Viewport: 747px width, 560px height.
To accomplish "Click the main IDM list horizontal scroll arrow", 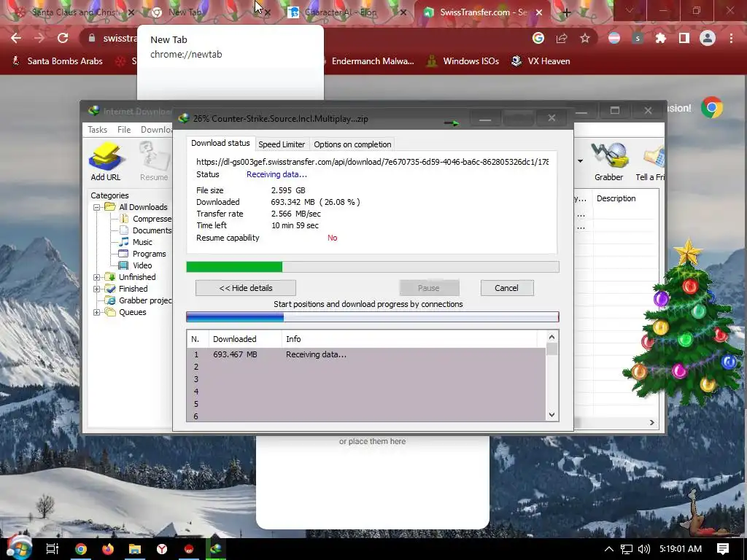I will 651,422.
